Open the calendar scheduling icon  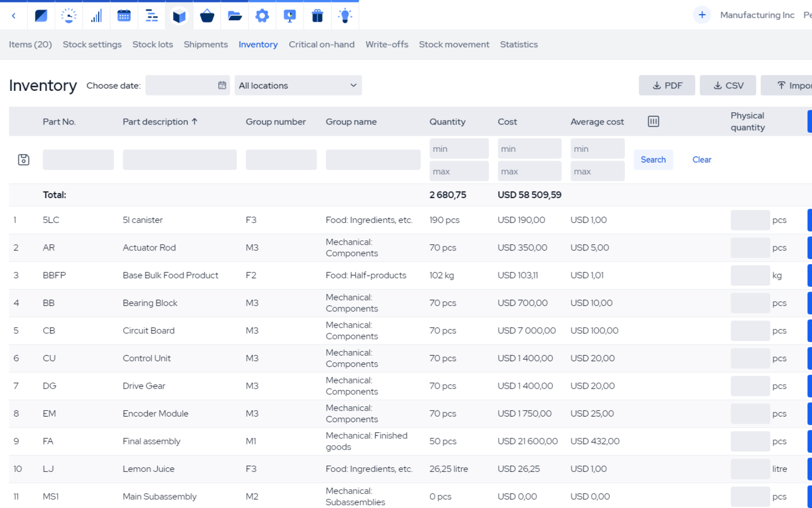tap(124, 15)
